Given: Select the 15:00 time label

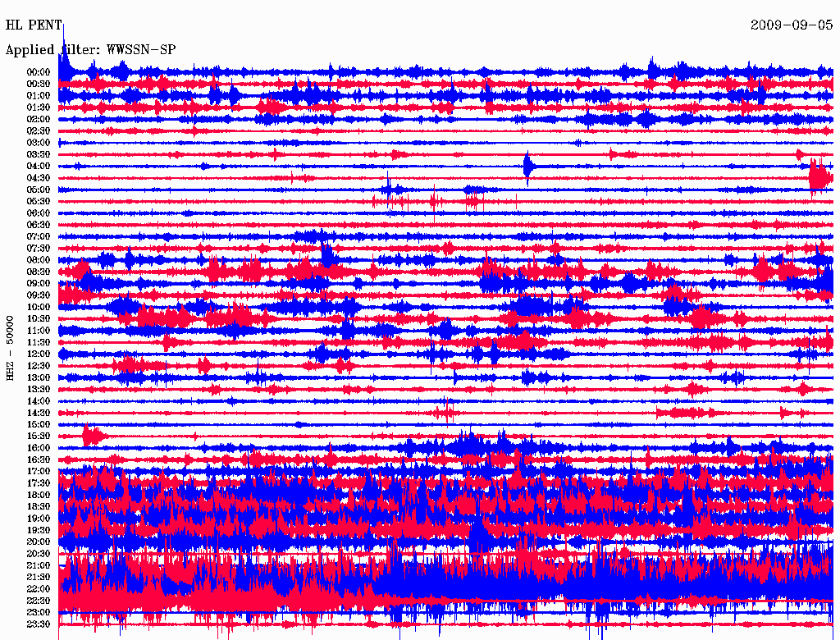Looking at the screenshot, I should point(38,424).
